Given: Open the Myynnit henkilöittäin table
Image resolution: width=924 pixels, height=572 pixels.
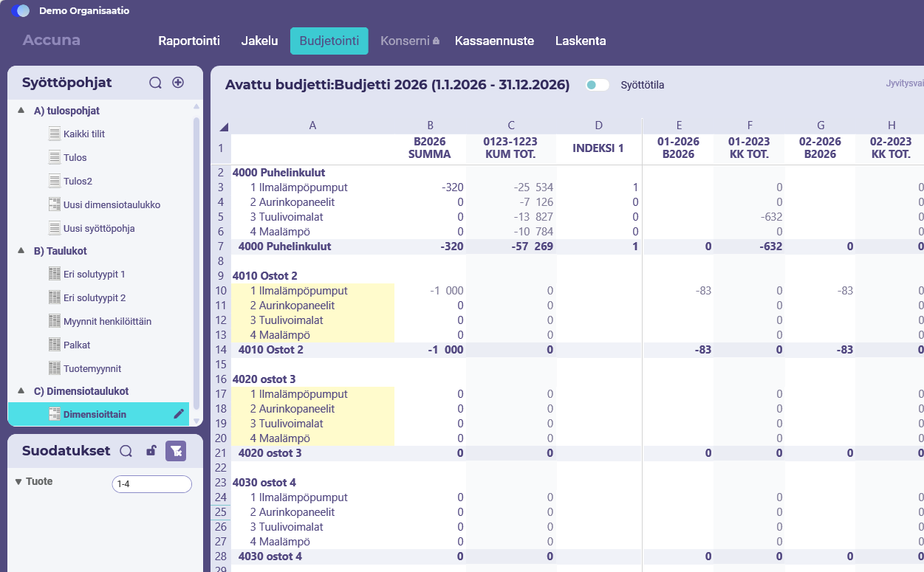Looking at the screenshot, I should coord(107,321).
